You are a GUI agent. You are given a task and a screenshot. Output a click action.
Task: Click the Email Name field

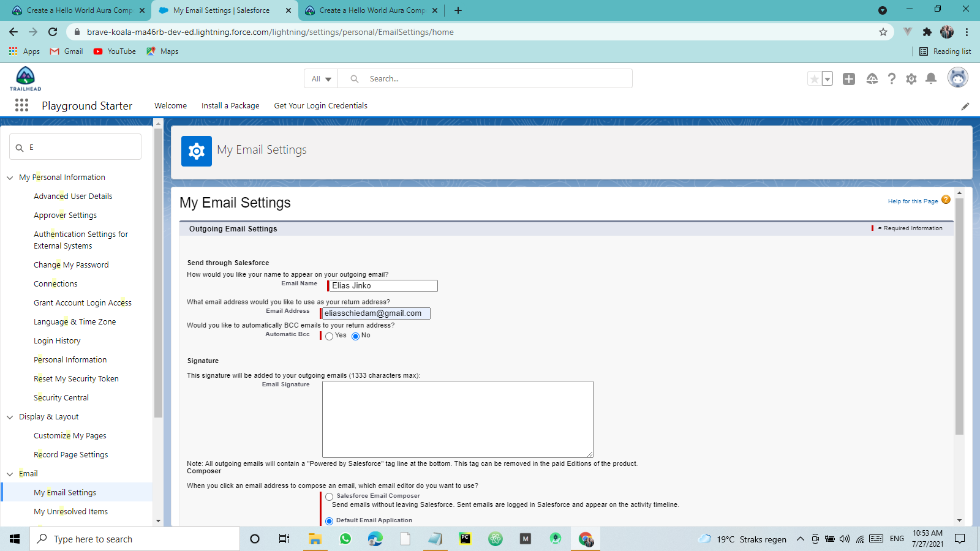click(383, 286)
